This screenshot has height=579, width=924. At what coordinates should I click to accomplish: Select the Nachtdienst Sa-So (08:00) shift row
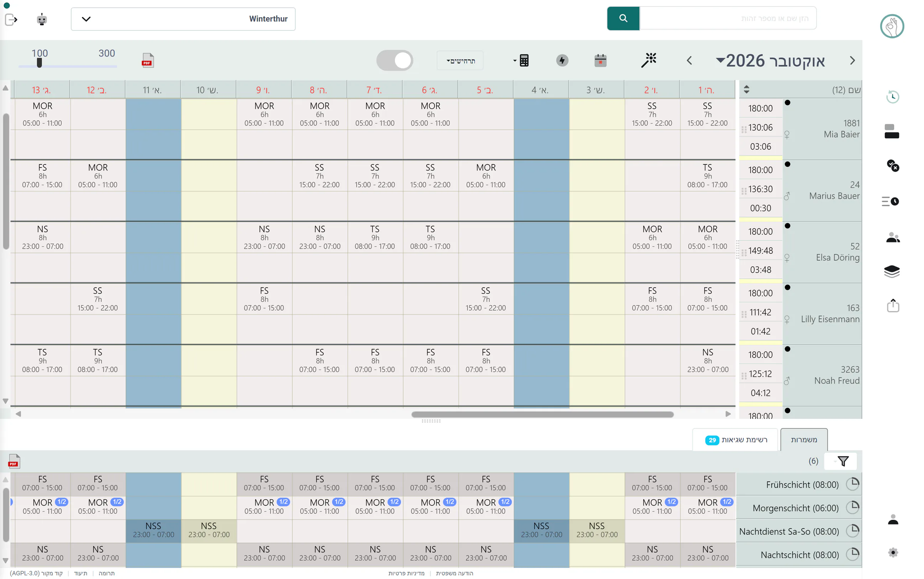point(798,531)
